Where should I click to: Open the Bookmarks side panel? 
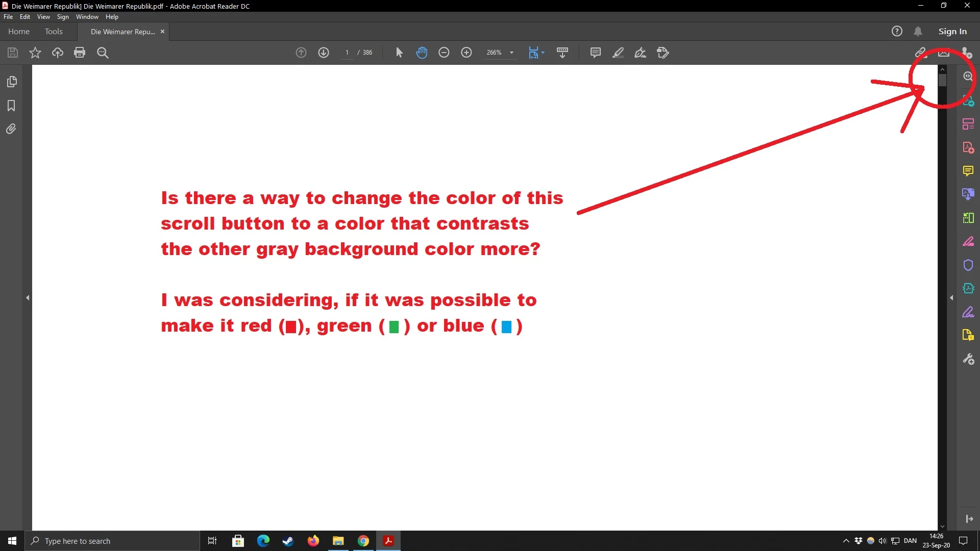coord(11,106)
